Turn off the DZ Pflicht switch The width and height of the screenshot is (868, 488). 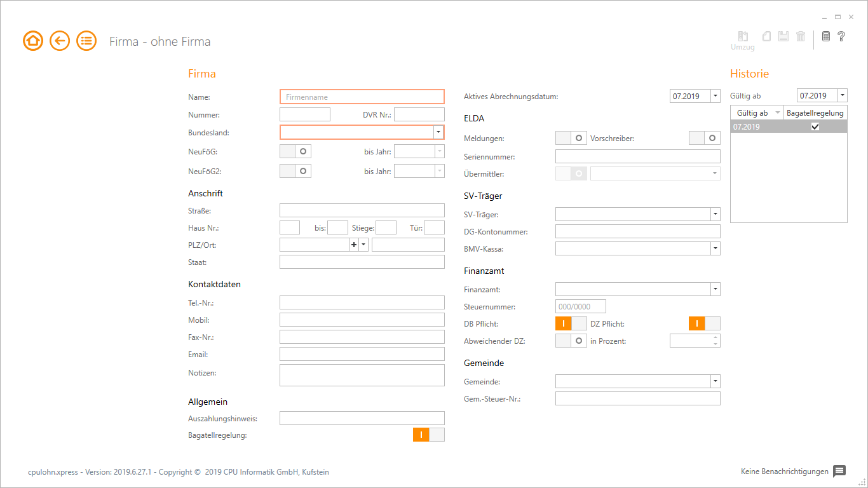click(705, 323)
